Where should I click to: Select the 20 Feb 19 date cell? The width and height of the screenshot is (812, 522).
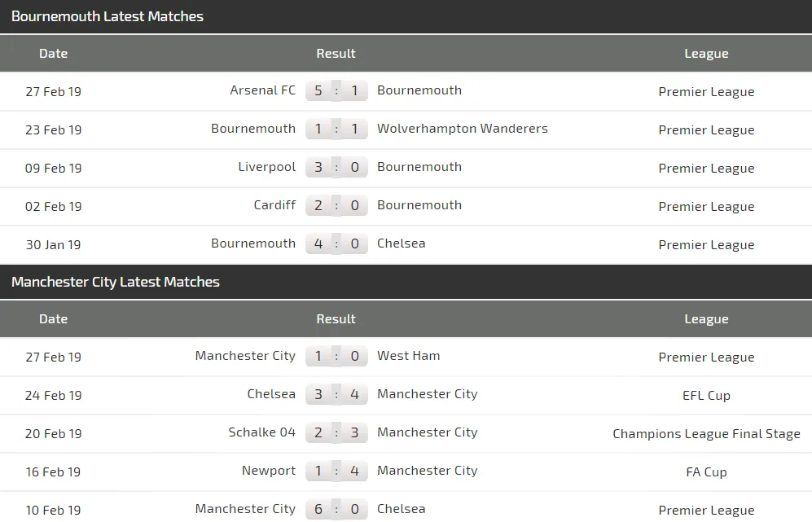coord(54,433)
